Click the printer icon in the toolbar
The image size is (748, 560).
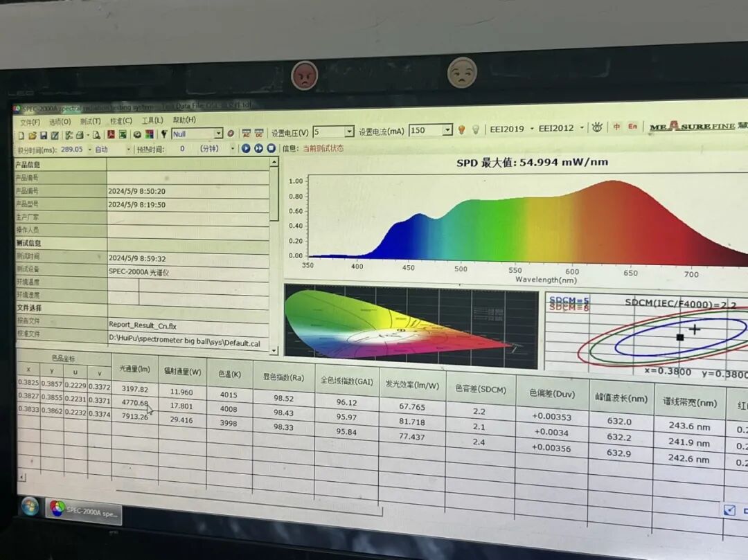tap(80, 136)
